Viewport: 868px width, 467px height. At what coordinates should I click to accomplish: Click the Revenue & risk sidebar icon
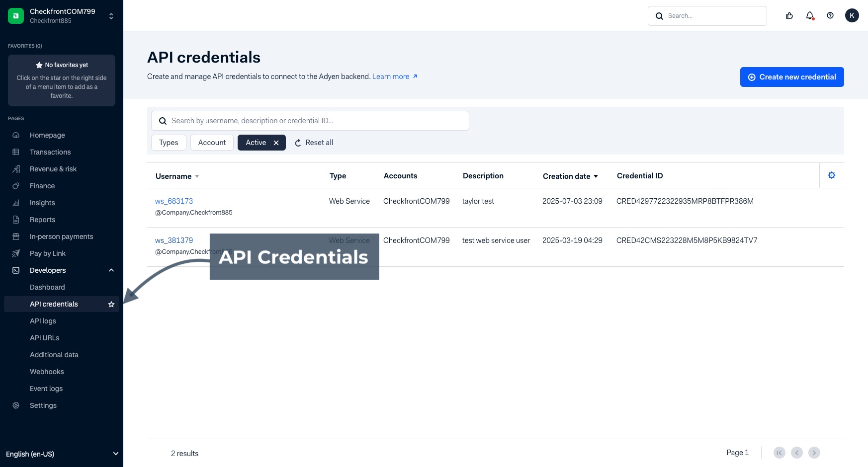16,169
